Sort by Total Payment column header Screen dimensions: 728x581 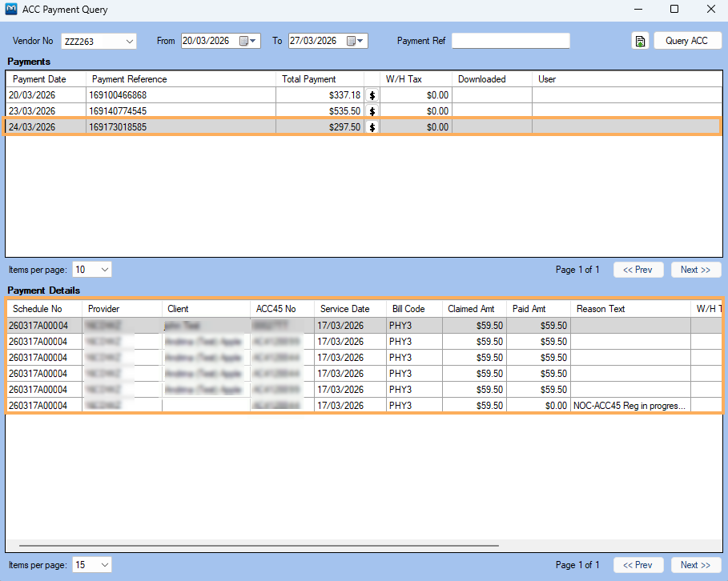(x=320, y=79)
